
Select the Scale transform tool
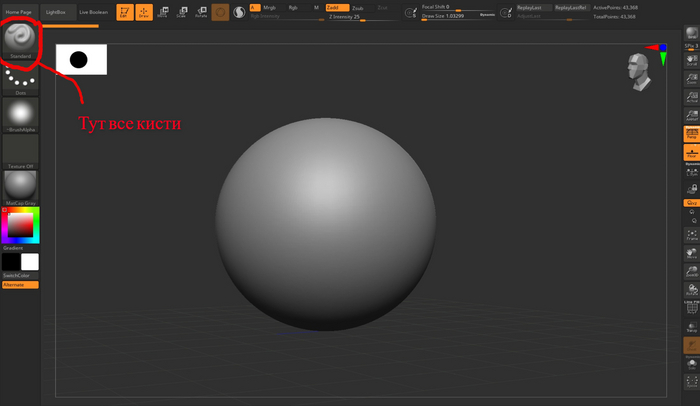181,12
